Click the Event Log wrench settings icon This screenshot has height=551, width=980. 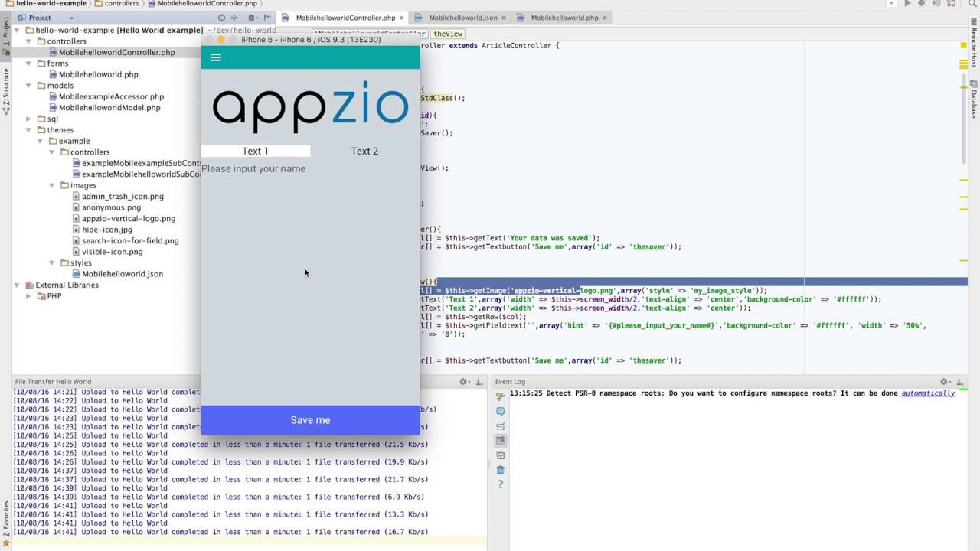500,396
